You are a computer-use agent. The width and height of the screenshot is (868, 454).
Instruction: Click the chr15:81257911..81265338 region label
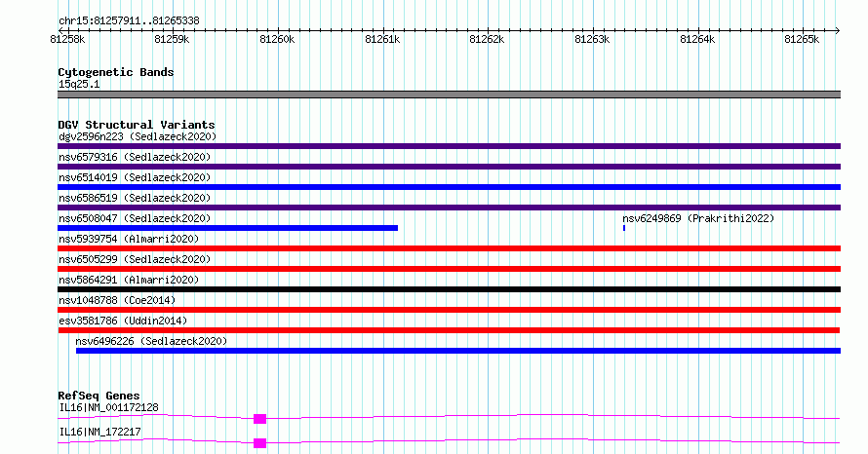tap(129, 20)
